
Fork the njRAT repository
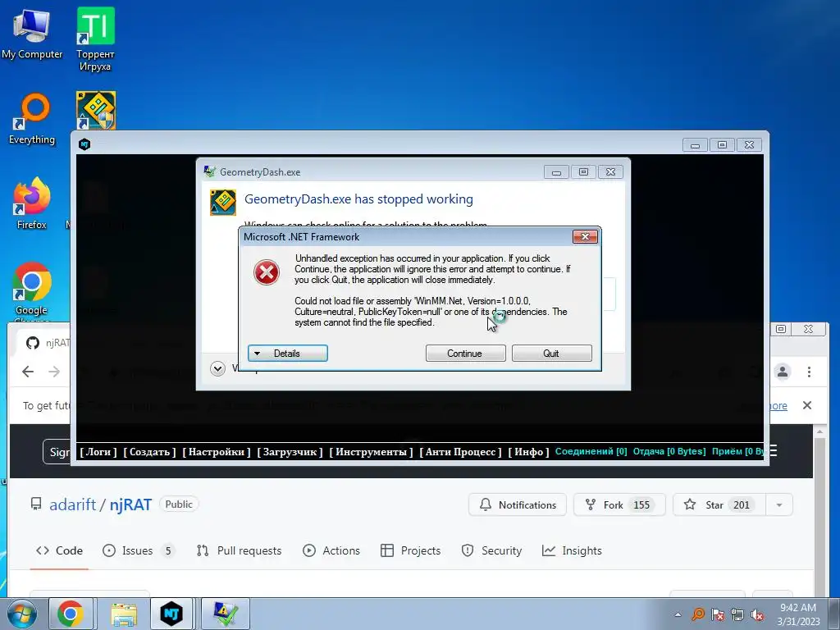(619, 504)
